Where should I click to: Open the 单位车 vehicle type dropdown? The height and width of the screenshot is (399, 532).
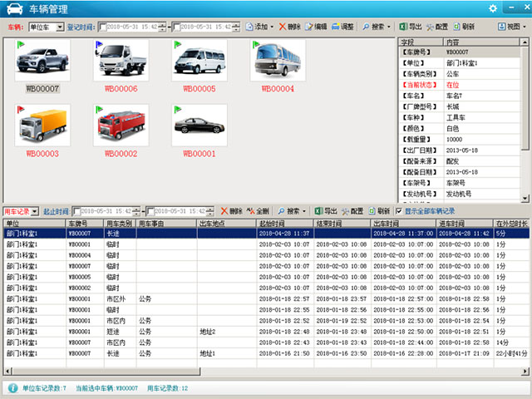coord(59,27)
